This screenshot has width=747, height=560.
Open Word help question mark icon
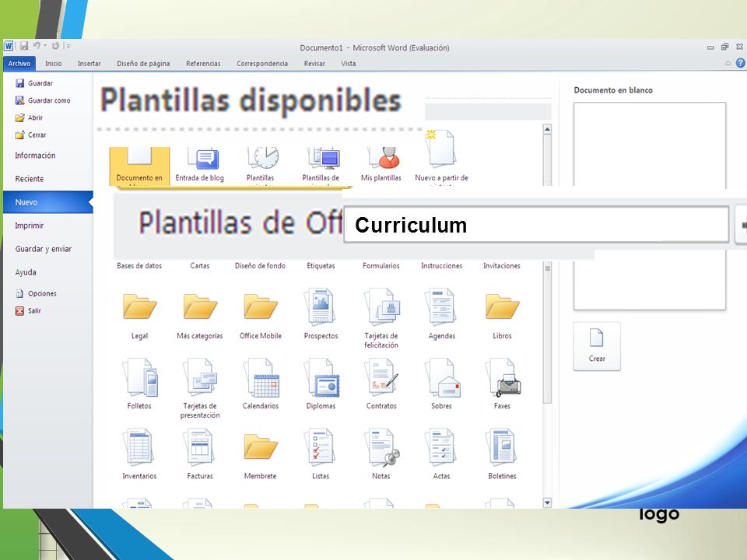coord(740,63)
